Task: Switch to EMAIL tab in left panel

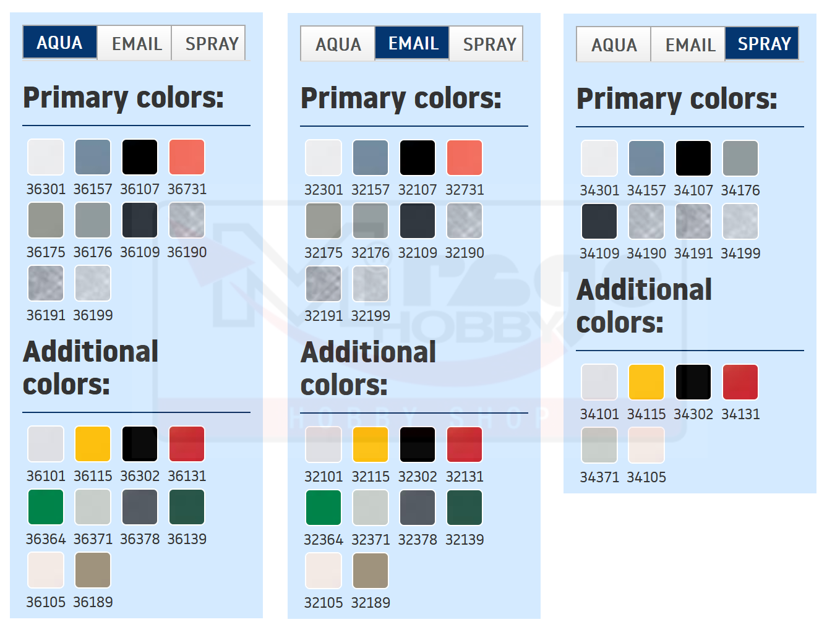Action: (136, 43)
